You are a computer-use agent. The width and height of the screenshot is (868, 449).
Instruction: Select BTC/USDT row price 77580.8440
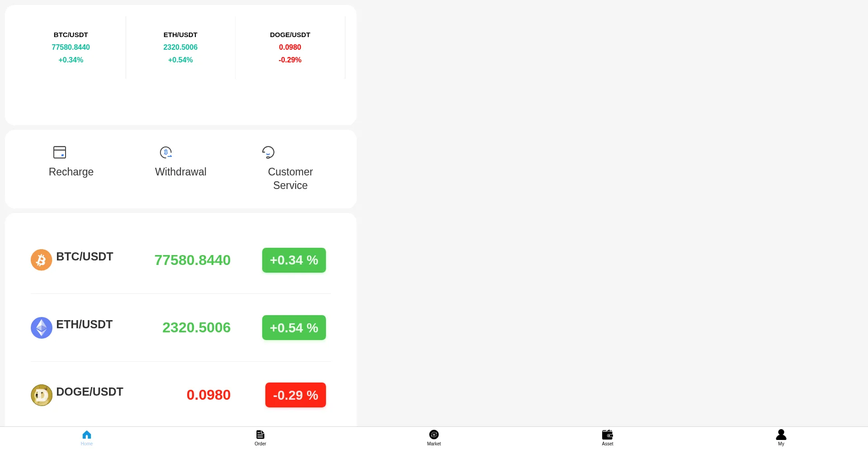[193, 260]
